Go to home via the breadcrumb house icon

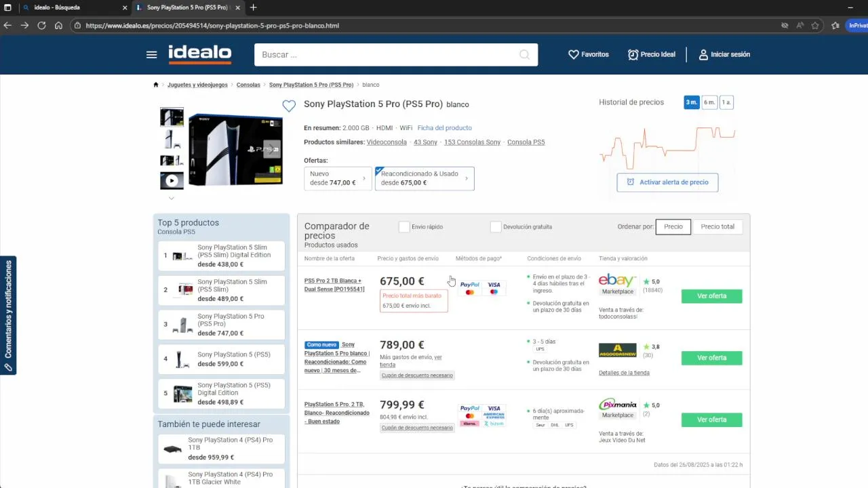[156, 85]
